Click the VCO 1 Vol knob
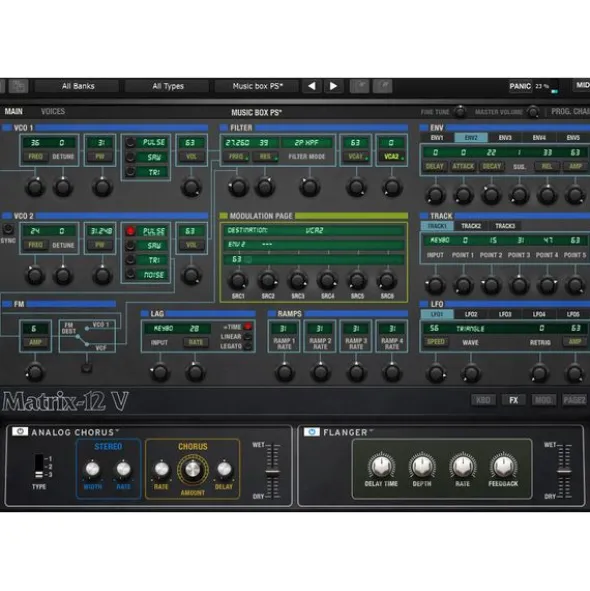Screen dimensions: 590x591 tap(191, 187)
